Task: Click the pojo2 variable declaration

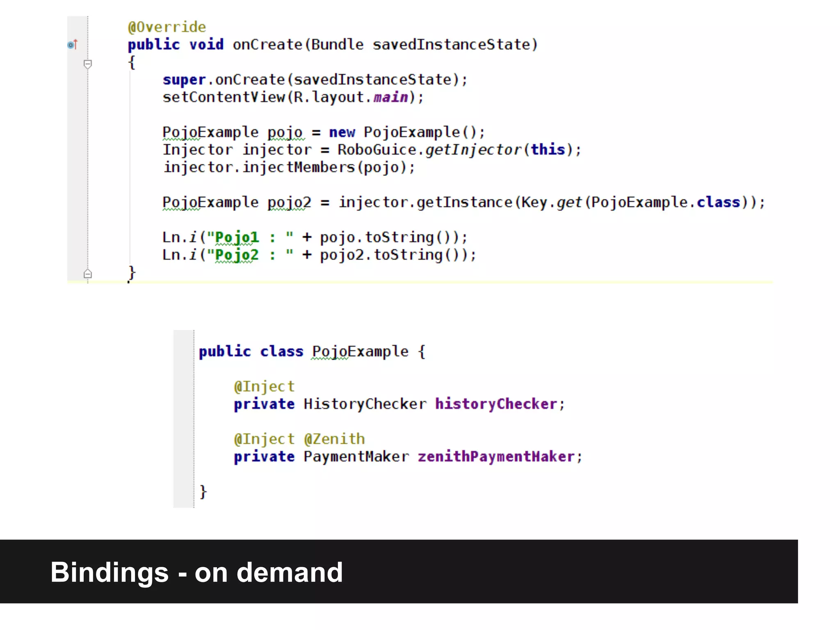Action: (289, 202)
